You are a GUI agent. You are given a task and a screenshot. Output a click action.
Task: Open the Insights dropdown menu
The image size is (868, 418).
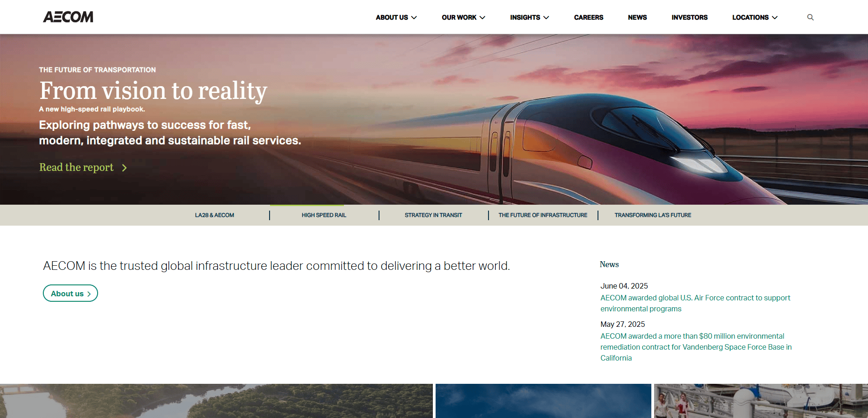click(529, 17)
